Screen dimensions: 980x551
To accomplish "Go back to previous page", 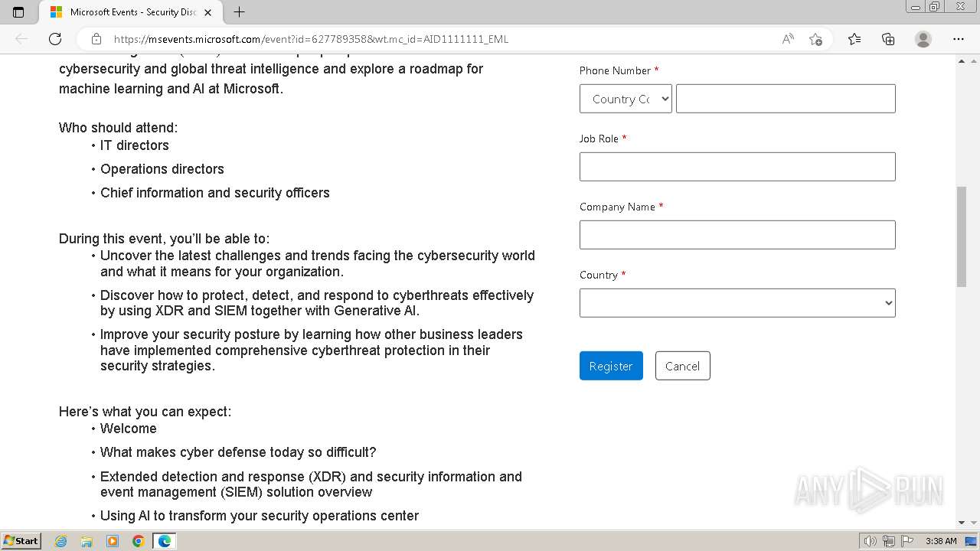I will pyautogui.click(x=21, y=39).
